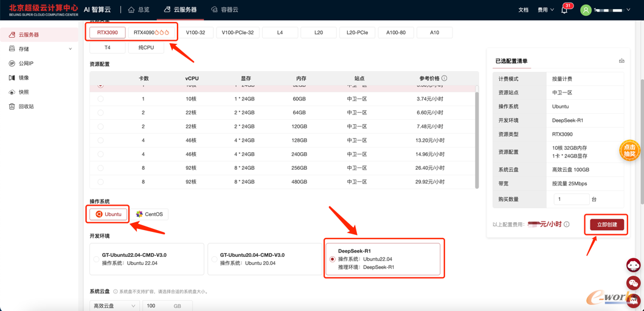The width and height of the screenshot is (644, 311).
Task: Click the 立即创建 create button
Action: [607, 225]
